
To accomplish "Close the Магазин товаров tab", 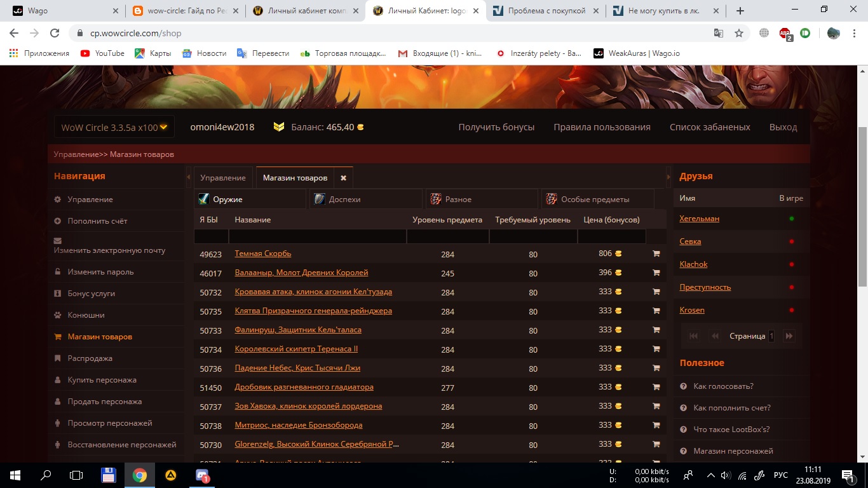I will point(343,178).
